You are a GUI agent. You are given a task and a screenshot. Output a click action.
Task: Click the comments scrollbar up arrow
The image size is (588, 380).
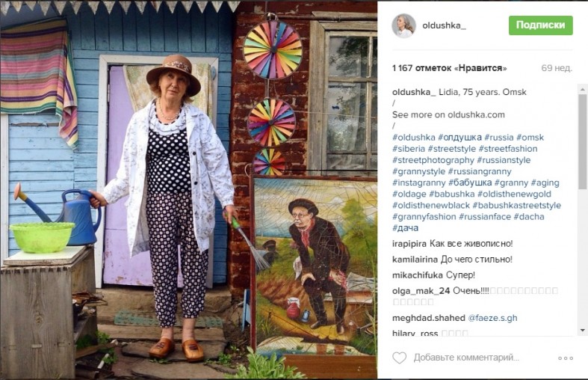[582, 89]
